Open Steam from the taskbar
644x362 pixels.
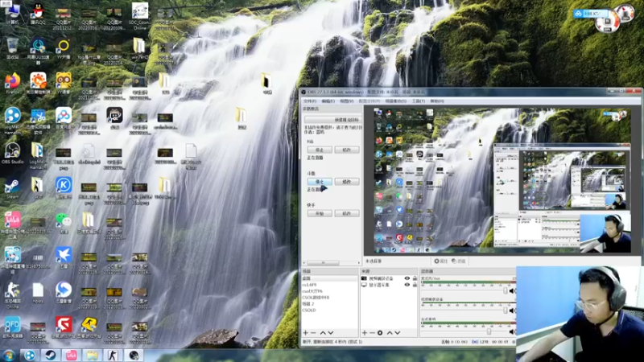click(x=51, y=356)
